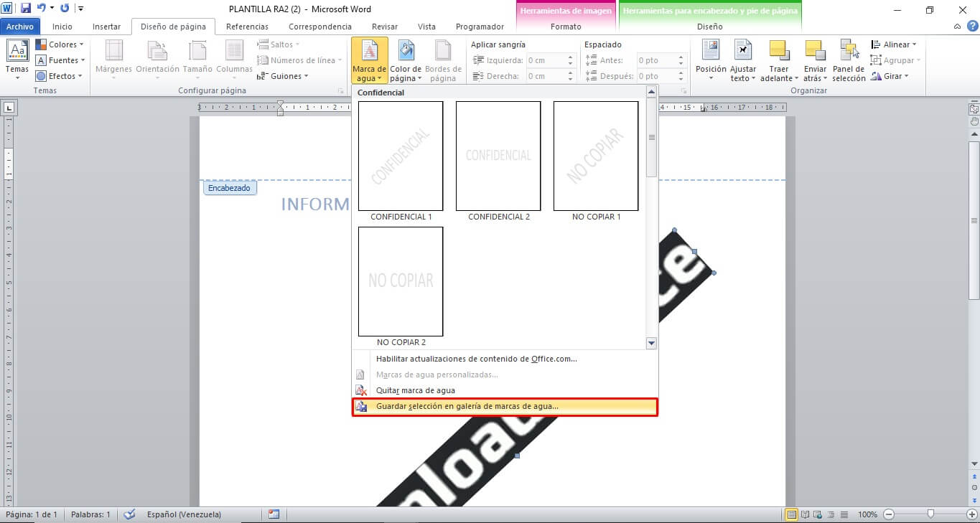Switch to the Referencias tab
This screenshot has width=980, height=523.
click(x=247, y=27)
